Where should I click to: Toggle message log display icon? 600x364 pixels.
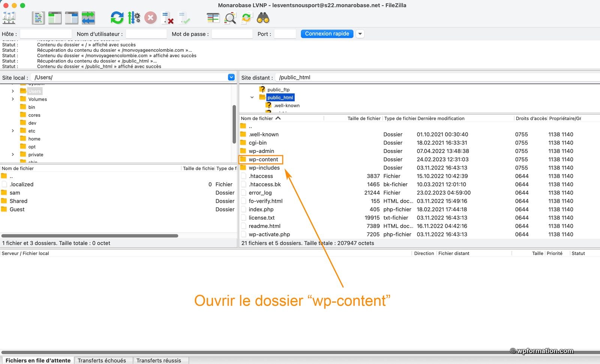tap(38, 18)
